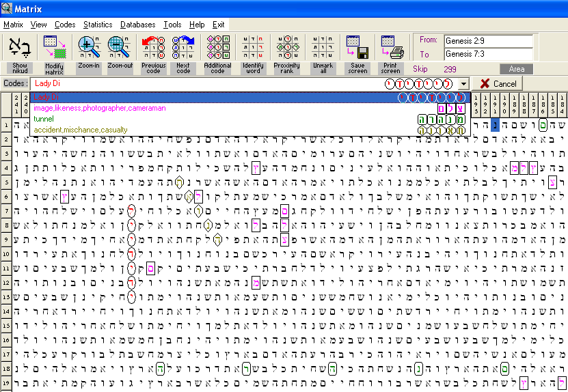Click the Print screen icon
The width and height of the screenshot is (568, 392).
[x=392, y=47]
